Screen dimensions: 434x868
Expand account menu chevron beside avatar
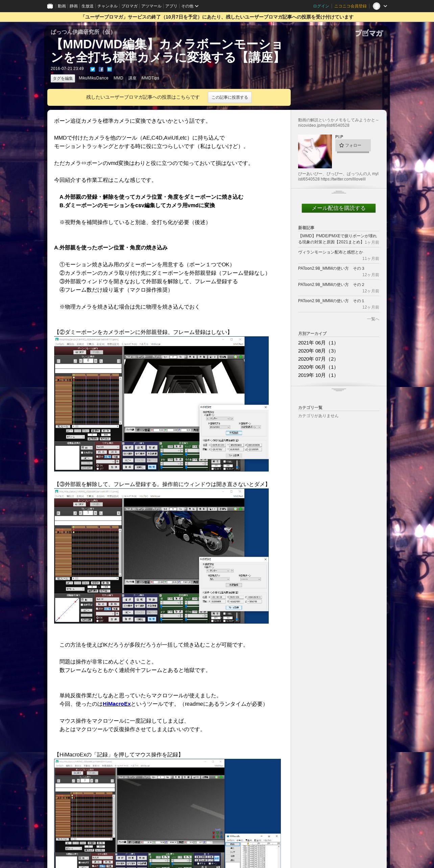385,6
